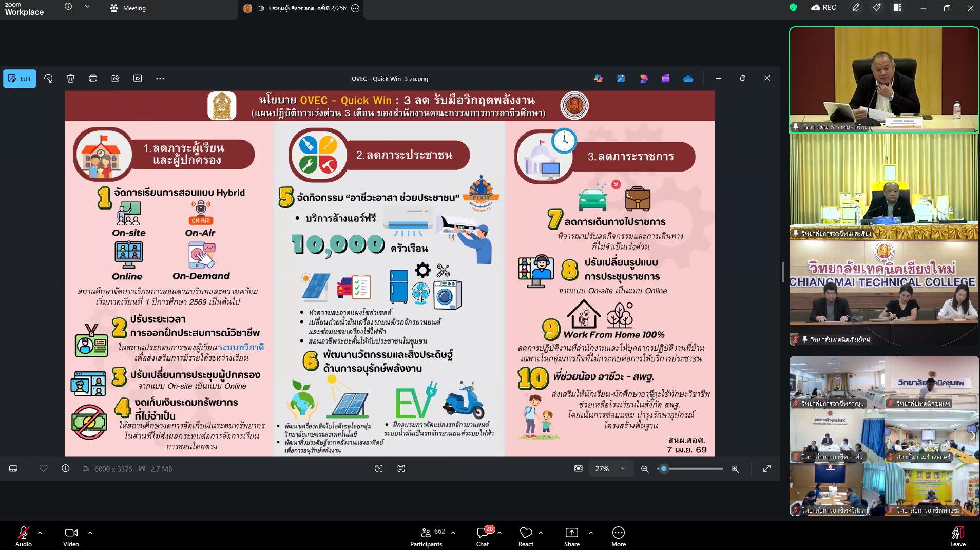Image resolution: width=980 pixels, height=550 pixels.
Task: Print the image using the printer icon
Action: (93, 79)
